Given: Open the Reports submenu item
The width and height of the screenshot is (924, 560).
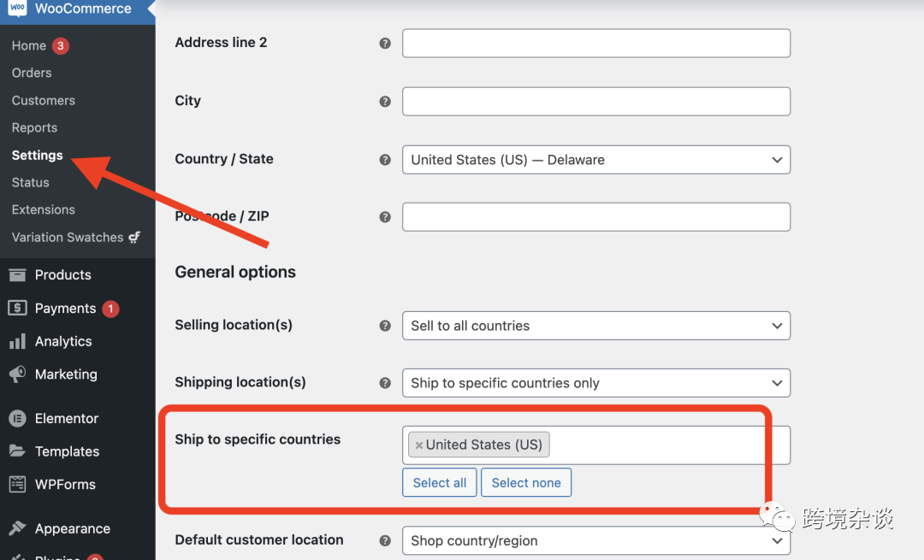Looking at the screenshot, I should (x=35, y=127).
